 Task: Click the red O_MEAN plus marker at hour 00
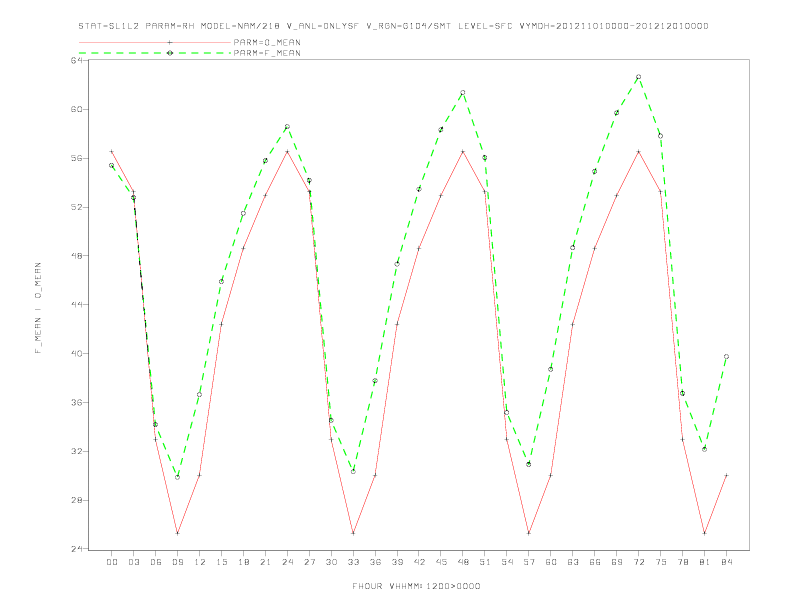click(112, 151)
